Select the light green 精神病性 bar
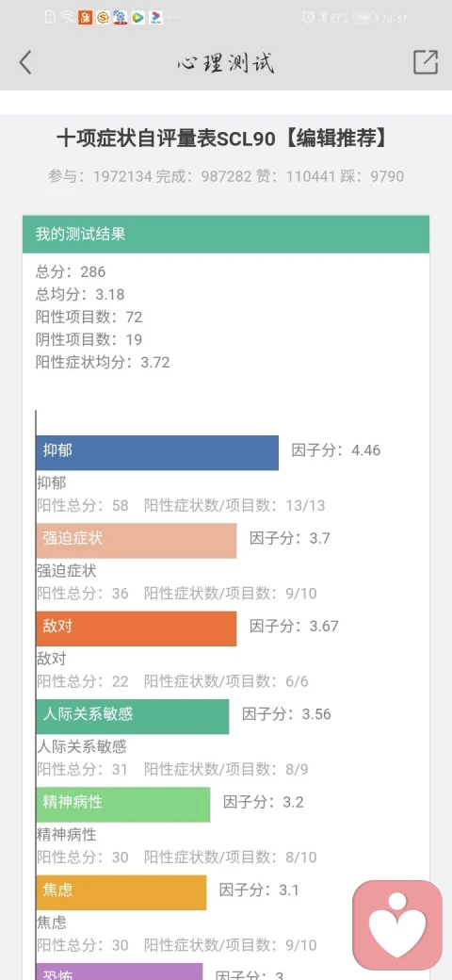Viewport: 452px width, 980px height. [123, 805]
